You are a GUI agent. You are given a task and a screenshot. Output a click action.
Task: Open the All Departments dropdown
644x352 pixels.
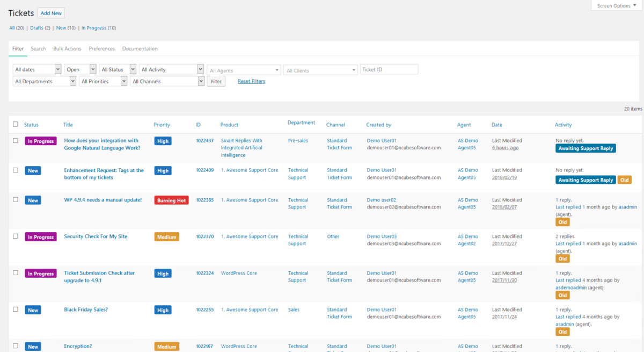[x=44, y=81]
